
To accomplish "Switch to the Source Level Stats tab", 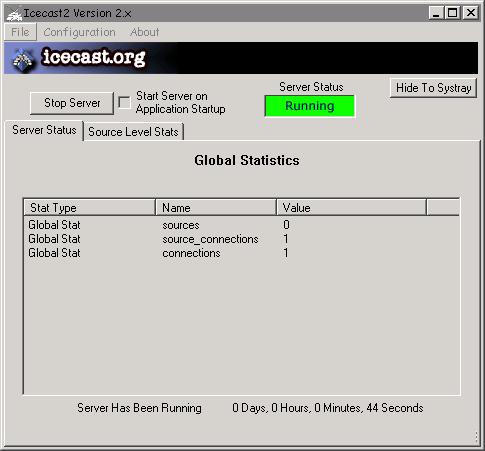I will point(133,132).
